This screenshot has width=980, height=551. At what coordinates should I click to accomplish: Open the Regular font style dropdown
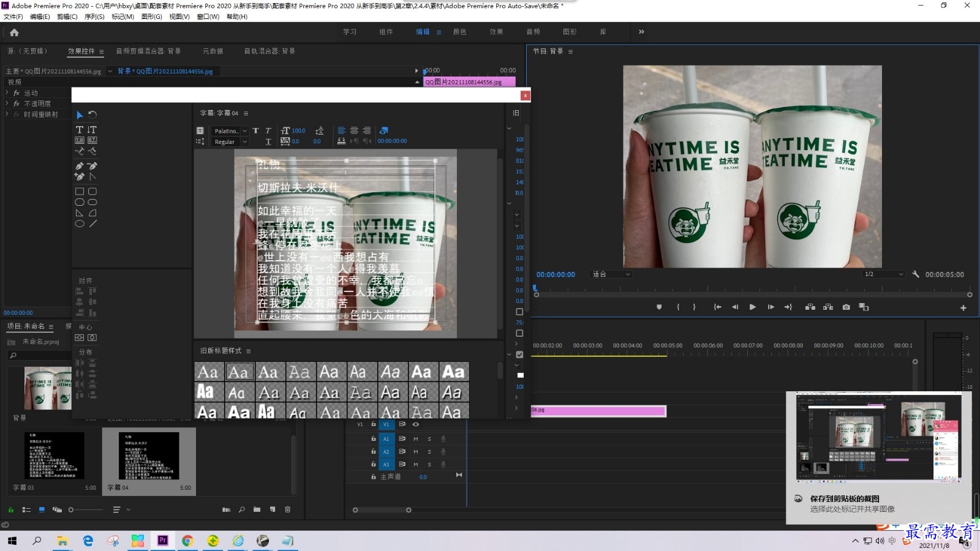tap(230, 141)
